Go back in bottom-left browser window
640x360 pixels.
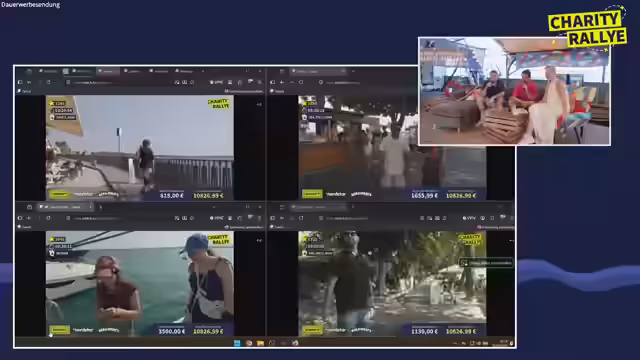29,218
